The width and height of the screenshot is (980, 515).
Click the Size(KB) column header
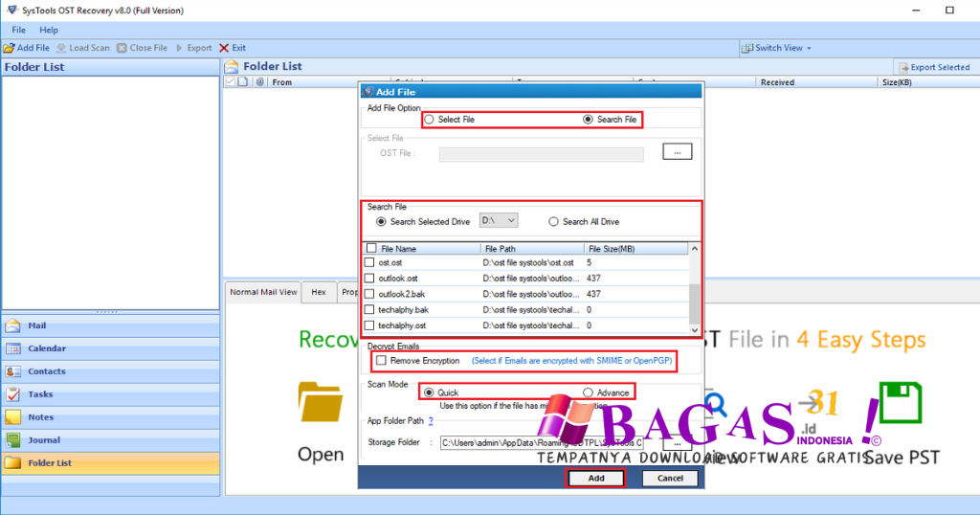928,82
